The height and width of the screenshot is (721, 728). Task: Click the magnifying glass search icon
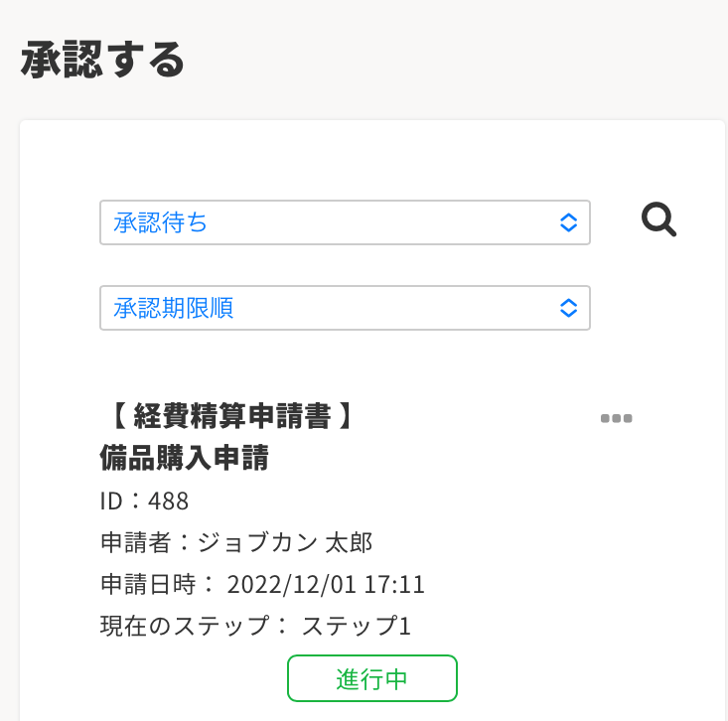pyautogui.click(x=658, y=219)
